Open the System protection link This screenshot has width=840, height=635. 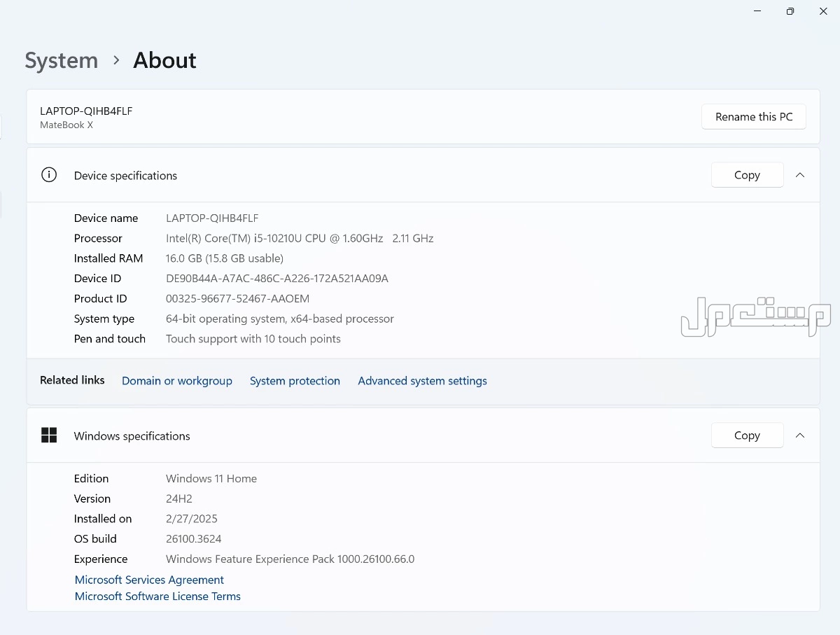click(x=295, y=381)
